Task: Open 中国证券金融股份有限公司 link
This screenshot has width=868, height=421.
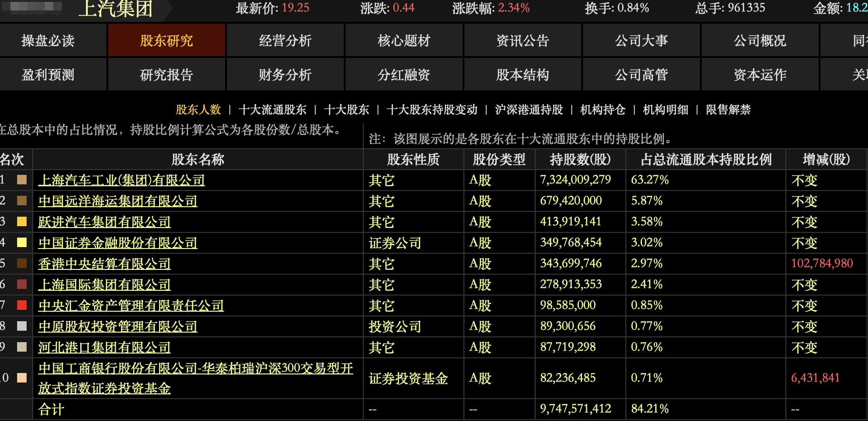Action: pos(118,243)
